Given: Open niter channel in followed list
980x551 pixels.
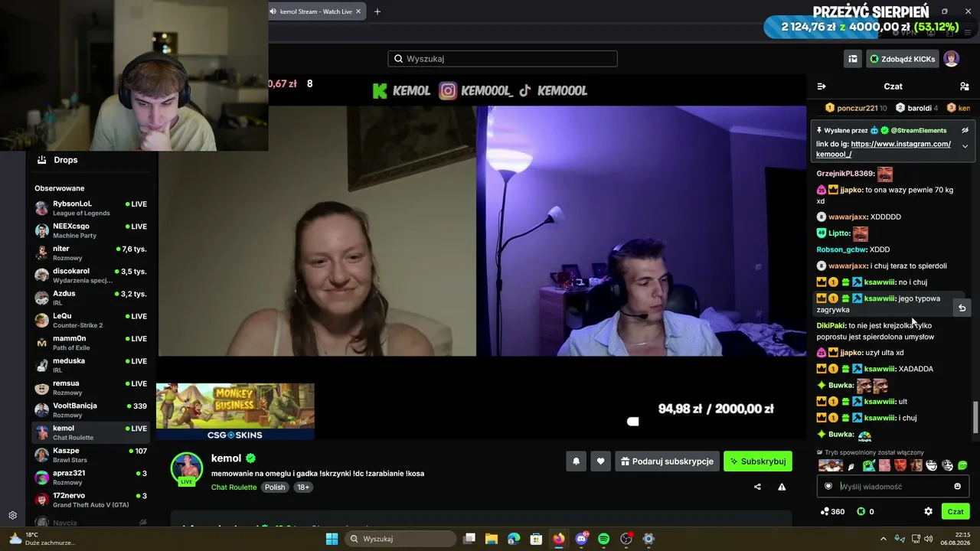Looking at the screenshot, I should tap(90, 253).
